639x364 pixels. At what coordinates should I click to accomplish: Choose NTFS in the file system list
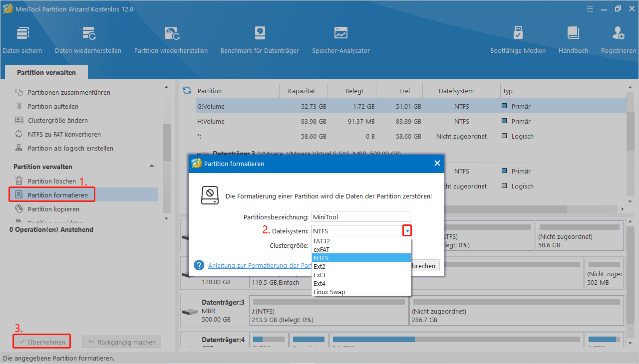click(x=361, y=258)
